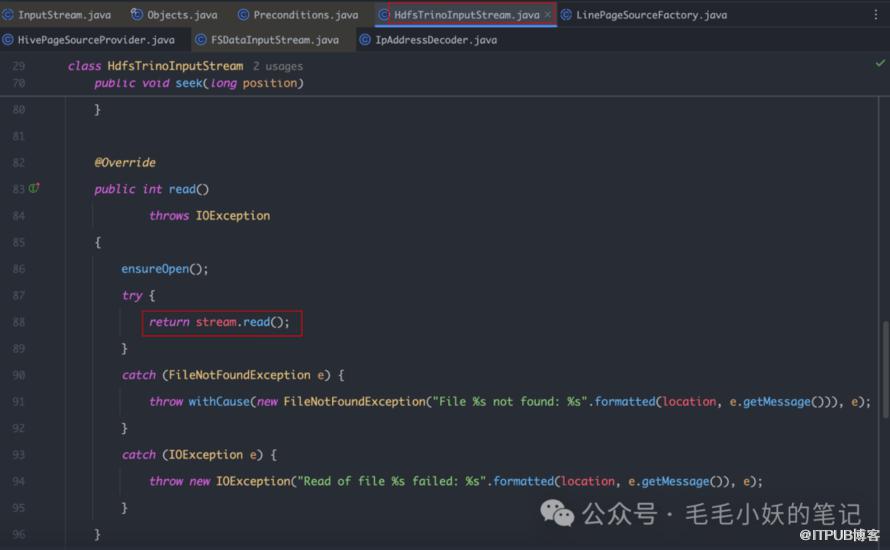Click the class icon on Objects.java tab

(x=137, y=15)
